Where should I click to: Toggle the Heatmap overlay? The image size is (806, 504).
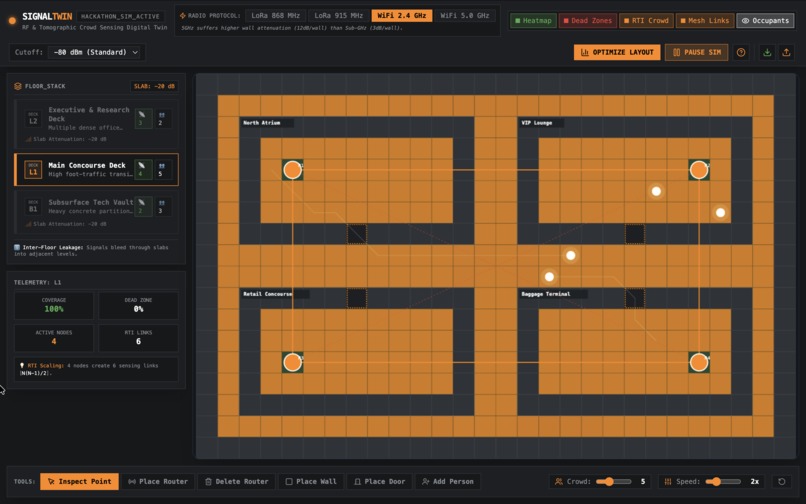click(533, 21)
